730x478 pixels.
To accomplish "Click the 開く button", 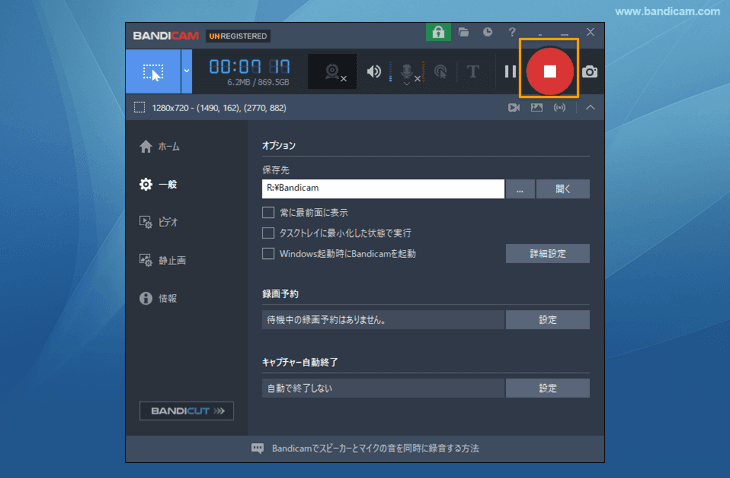I will (562, 189).
